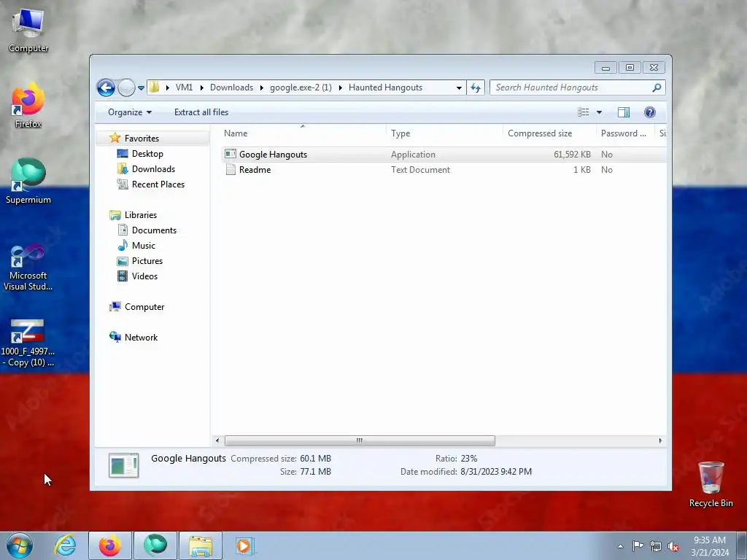
Task: Open recent pages dropdown next to Forward button
Action: (141, 88)
